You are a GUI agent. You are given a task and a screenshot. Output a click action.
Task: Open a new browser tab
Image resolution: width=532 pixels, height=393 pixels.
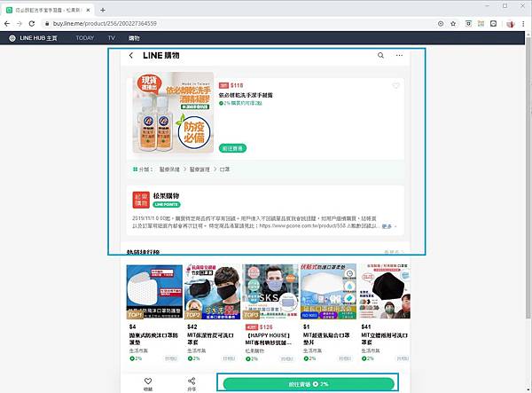click(103, 10)
